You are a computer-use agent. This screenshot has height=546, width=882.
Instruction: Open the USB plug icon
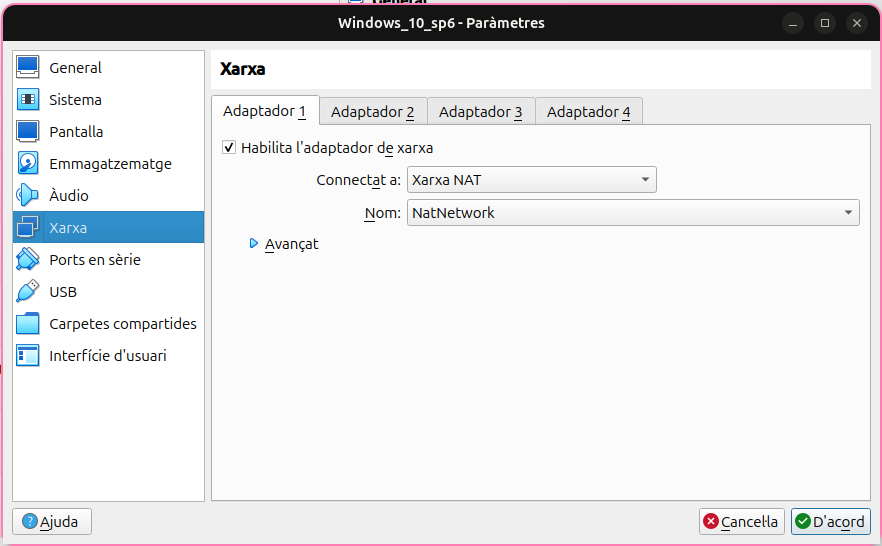(28, 292)
